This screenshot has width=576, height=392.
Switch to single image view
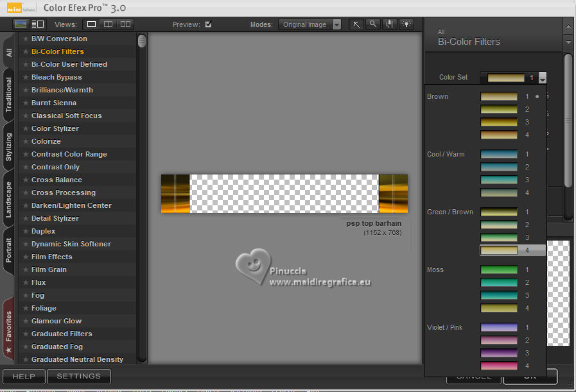pyautogui.click(x=91, y=24)
